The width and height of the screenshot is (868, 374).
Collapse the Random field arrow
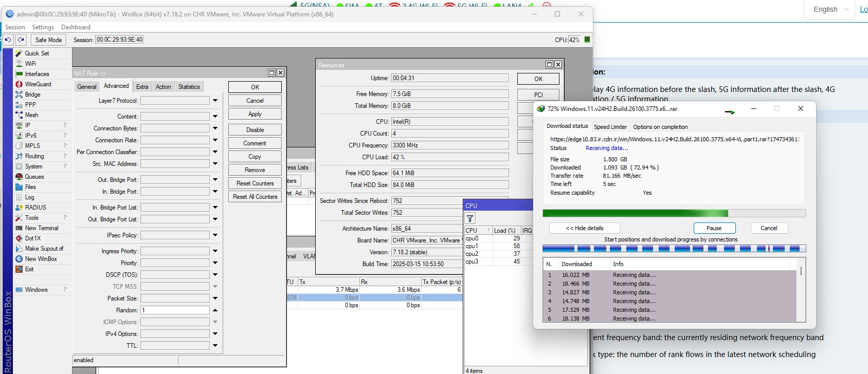pos(215,310)
